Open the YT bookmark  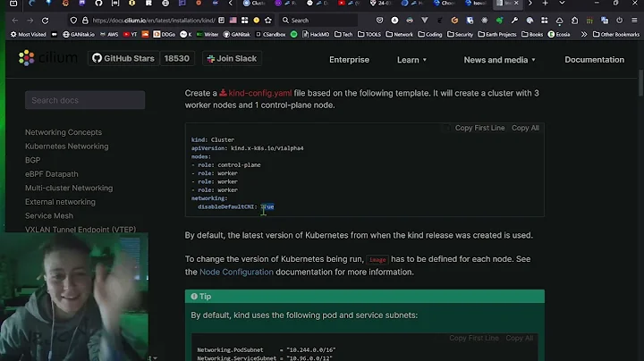131,35
